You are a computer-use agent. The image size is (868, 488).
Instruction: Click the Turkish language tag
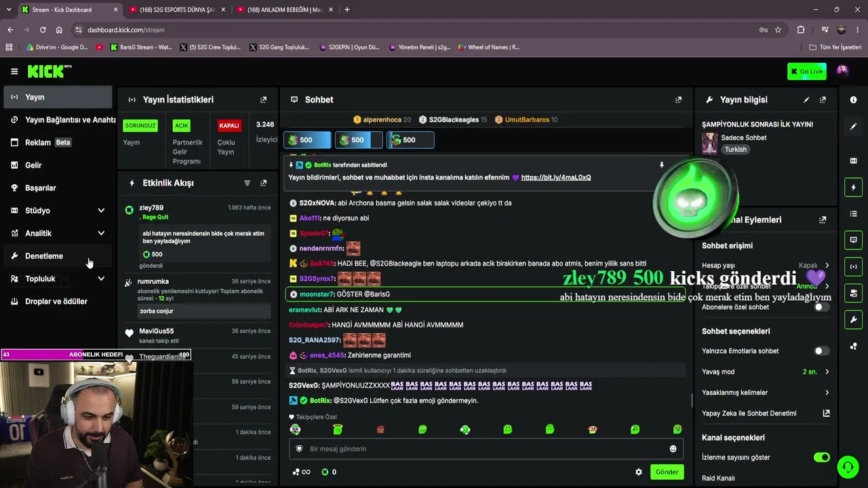coord(735,150)
